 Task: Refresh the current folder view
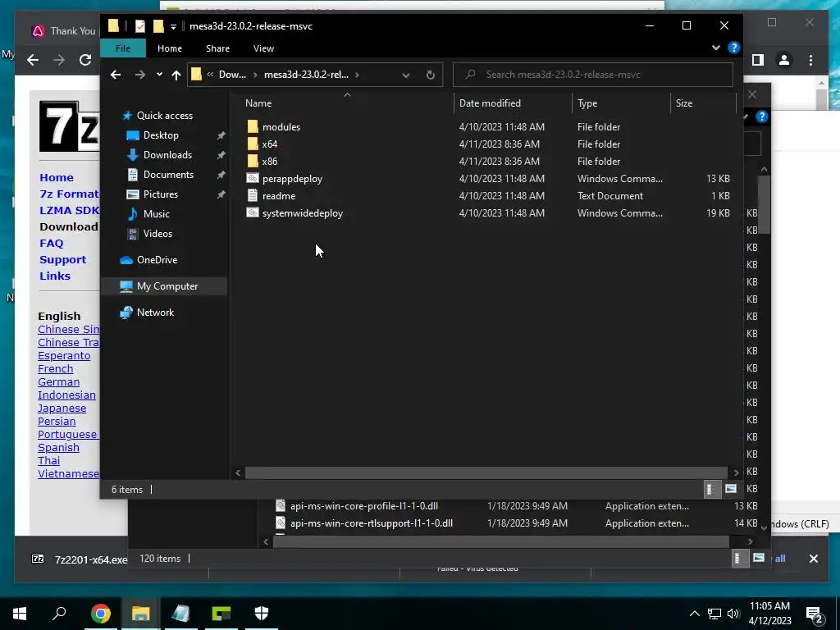pos(430,75)
